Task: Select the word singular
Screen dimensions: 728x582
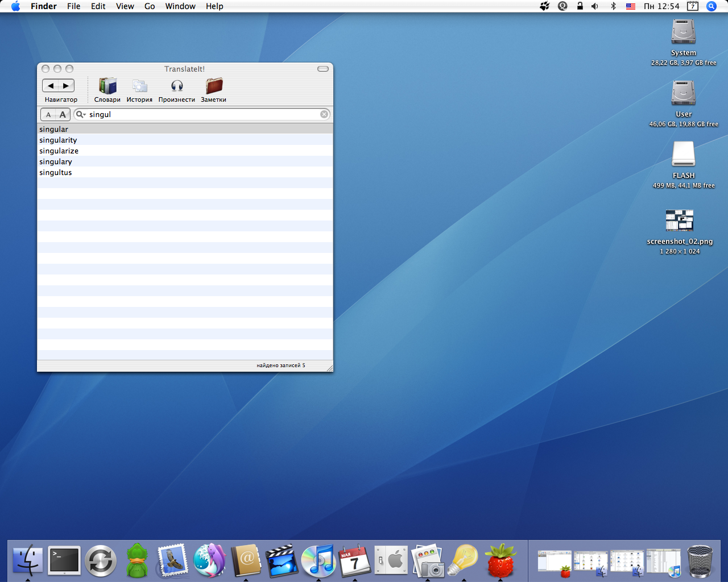Action: 185,129
